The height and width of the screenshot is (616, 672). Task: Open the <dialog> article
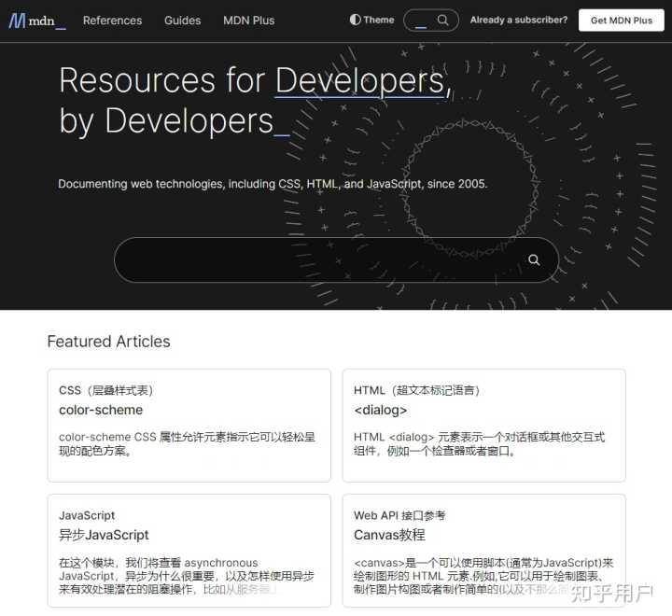pos(380,410)
